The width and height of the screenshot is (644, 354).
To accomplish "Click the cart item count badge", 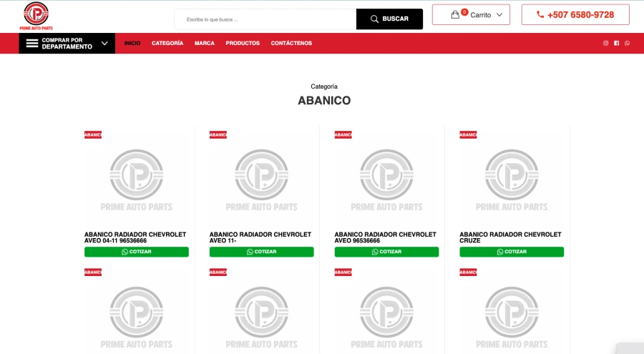I will click(464, 12).
